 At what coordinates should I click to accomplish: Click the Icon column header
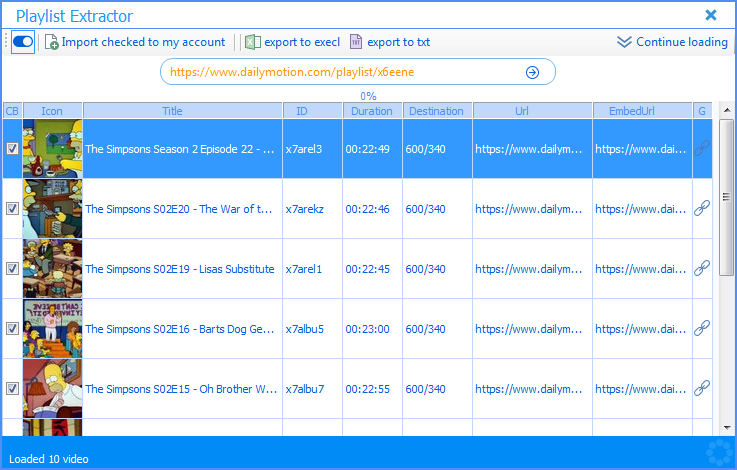click(x=52, y=111)
